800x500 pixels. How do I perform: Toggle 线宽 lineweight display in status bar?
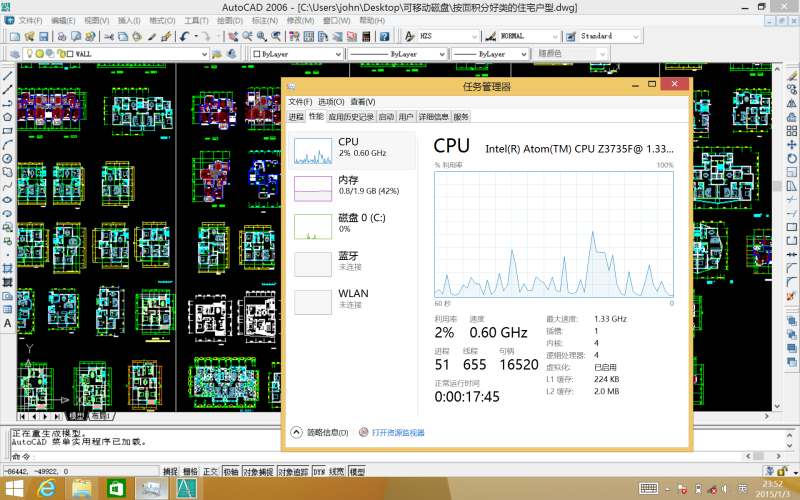click(x=337, y=471)
